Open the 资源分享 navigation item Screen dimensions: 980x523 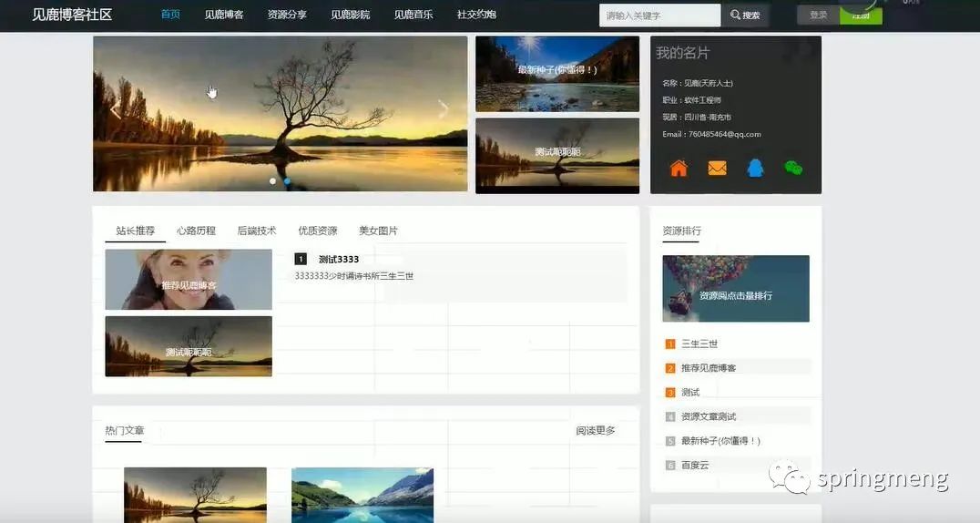(x=287, y=15)
